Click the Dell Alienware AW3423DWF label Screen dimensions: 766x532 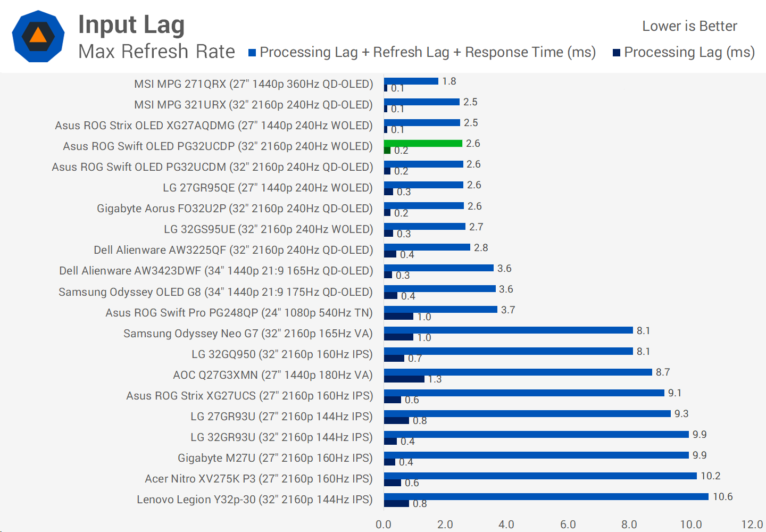(216, 271)
